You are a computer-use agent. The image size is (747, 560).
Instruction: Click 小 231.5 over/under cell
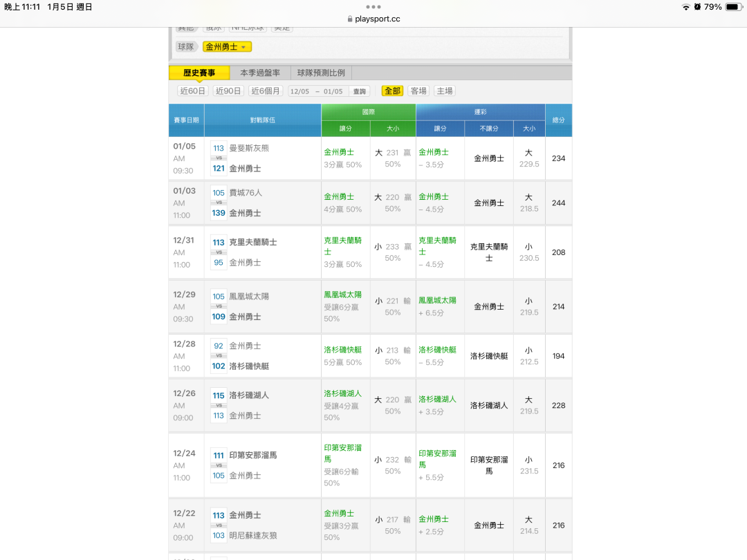529,465
